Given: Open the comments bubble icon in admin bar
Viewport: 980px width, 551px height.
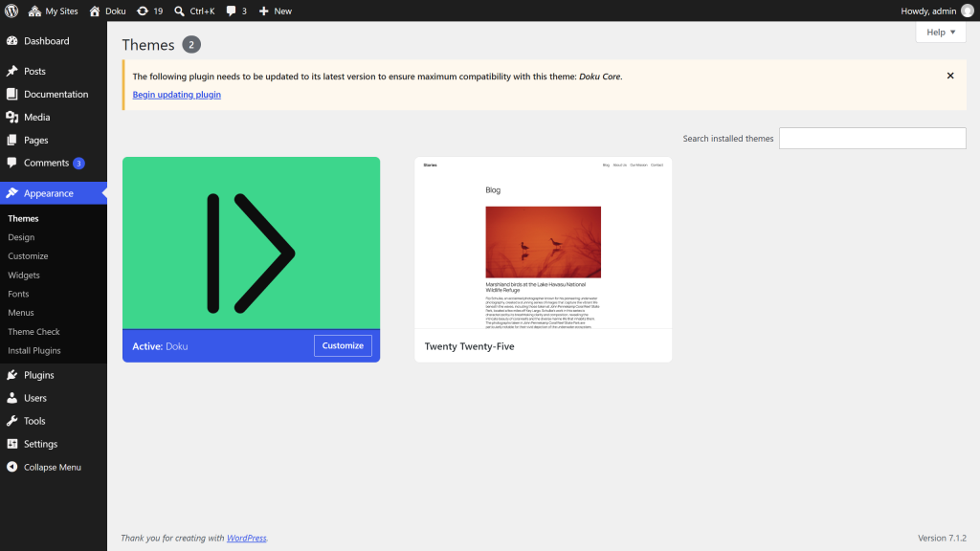Looking at the screenshot, I should pos(232,11).
